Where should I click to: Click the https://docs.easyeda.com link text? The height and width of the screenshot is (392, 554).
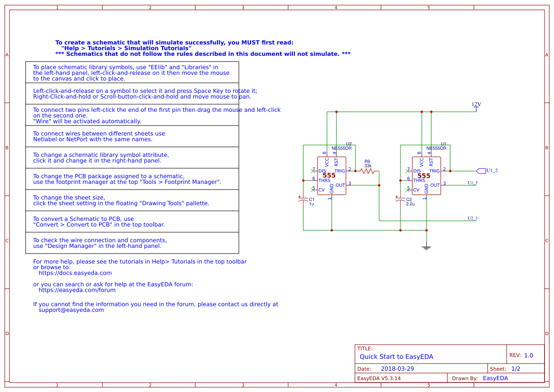tap(75, 273)
